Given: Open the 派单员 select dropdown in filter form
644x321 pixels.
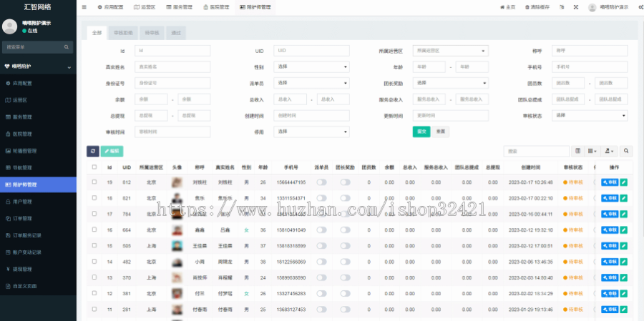Looking at the screenshot, I should click(312, 83).
